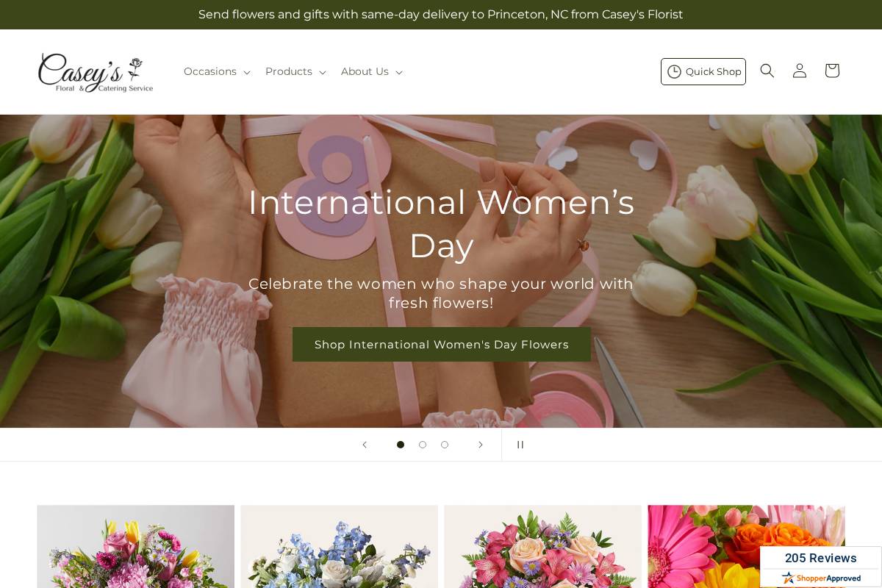
Task: Click the Casey's Florist logo
Action: [x=96, y=72]
